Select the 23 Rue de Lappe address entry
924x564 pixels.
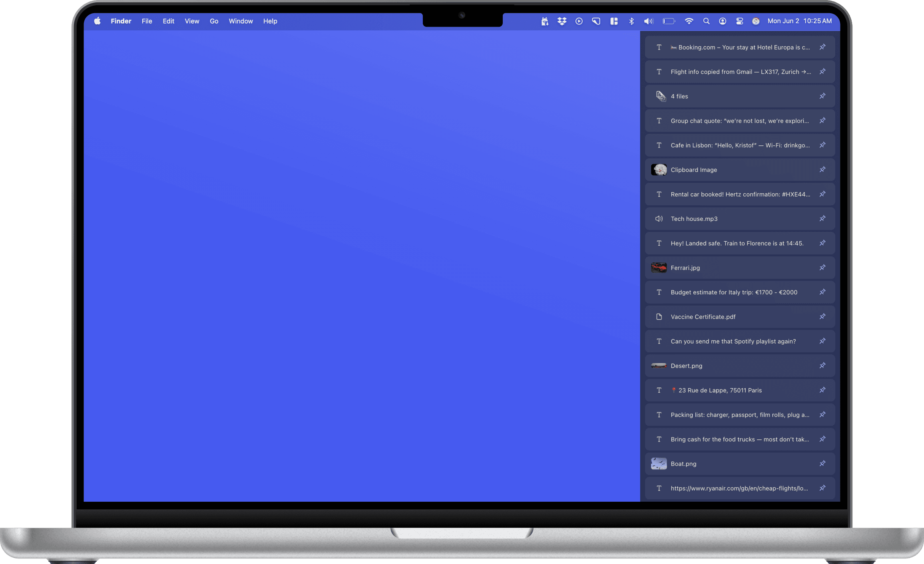[739, 390]
